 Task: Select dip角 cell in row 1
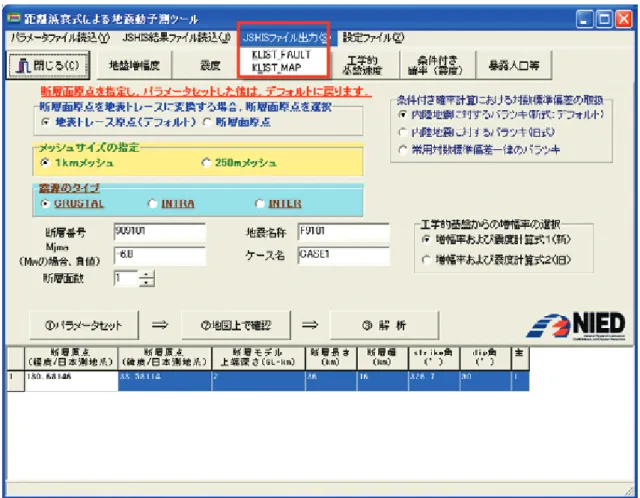point(485,381)
